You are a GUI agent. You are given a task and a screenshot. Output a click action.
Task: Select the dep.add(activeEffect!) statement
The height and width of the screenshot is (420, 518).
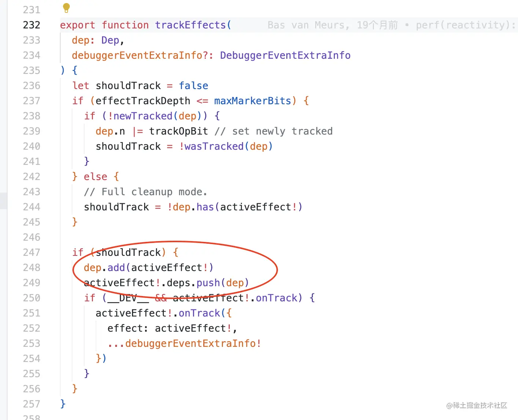click(149, 268)
